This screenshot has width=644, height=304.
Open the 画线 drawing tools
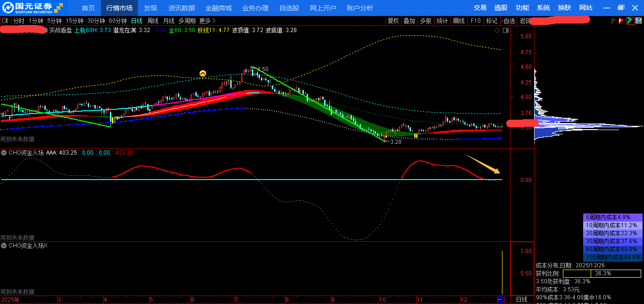[459, 21]
